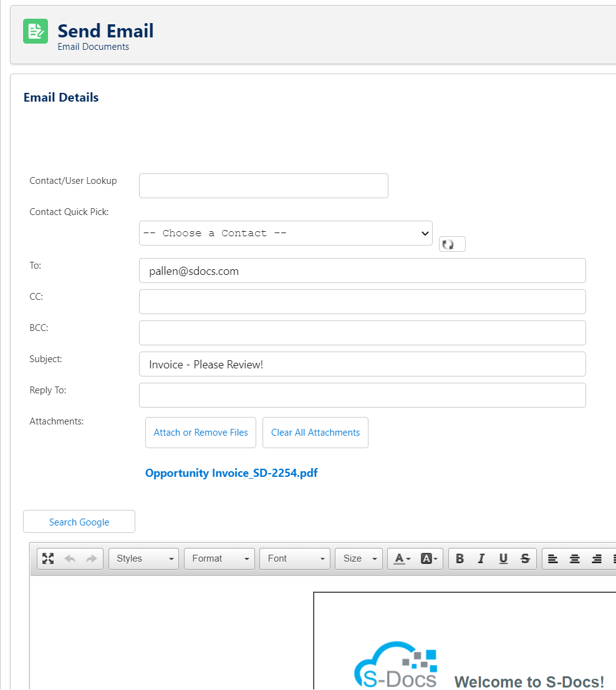Click the Contact Quick Pick label

pyautogui.click(x=69, y=212)
